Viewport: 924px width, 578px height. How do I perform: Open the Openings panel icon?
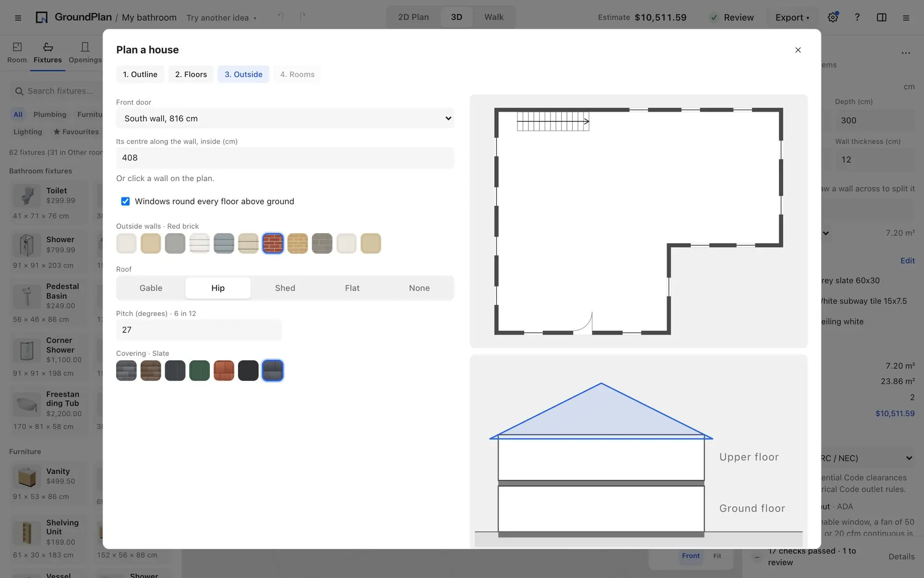click(x=85, y=53)
